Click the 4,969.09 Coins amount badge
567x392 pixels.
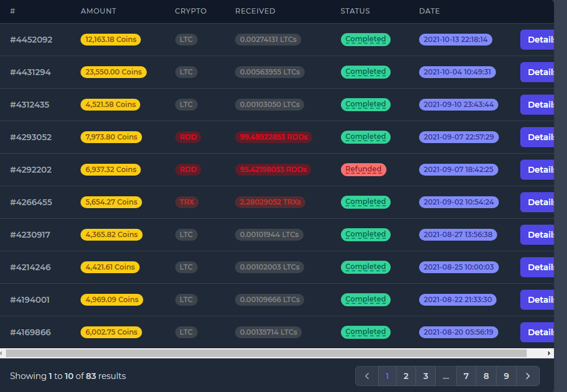pos(112,300)
